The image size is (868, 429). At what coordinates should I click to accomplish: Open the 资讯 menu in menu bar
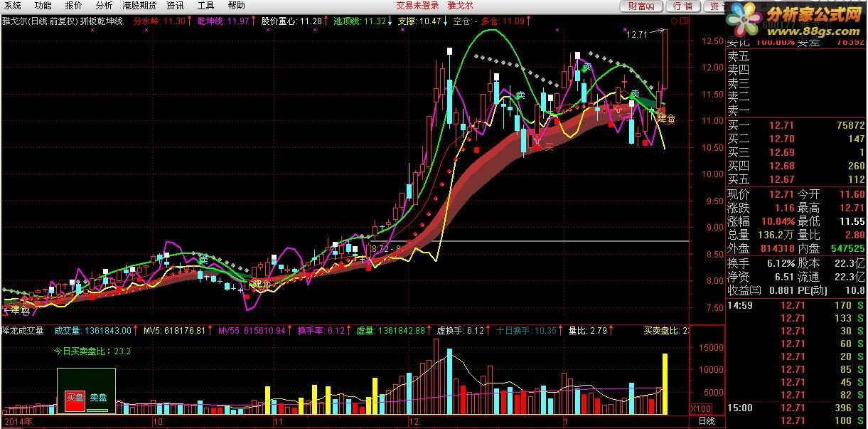tap(175, 6)
